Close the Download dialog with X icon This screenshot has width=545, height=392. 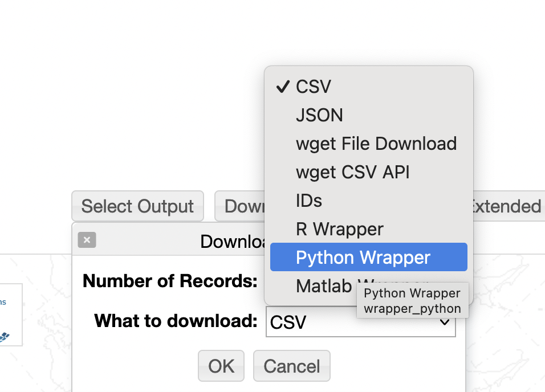point(87,240)
